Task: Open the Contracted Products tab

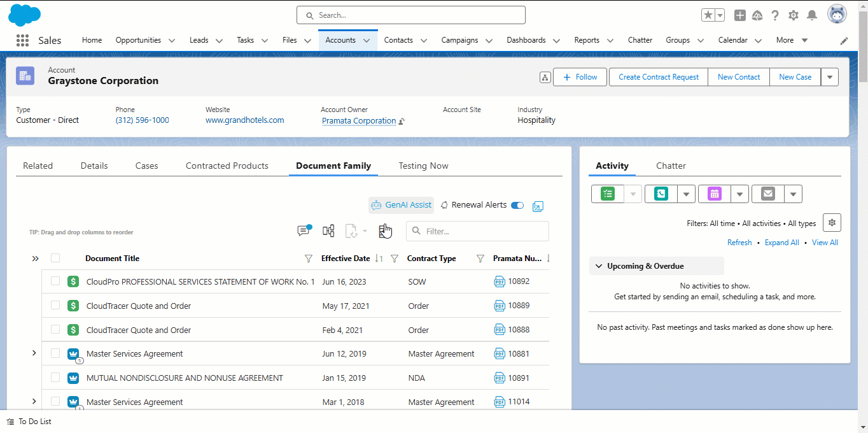Action: (x=227, y=166)
